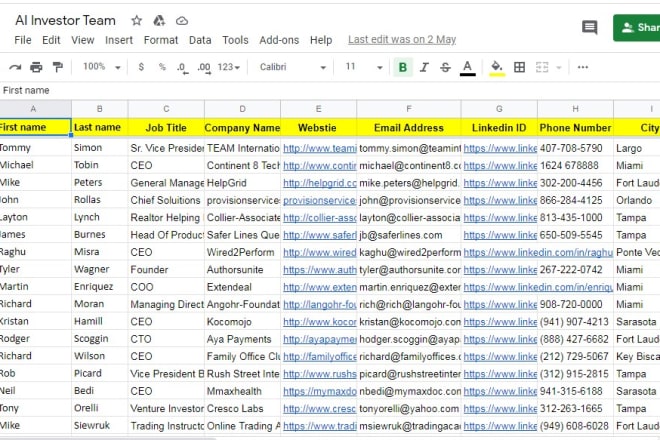Select the phone cell 407-708-5790
Screen dimensions: 660x440
click(x=575, y=148)
